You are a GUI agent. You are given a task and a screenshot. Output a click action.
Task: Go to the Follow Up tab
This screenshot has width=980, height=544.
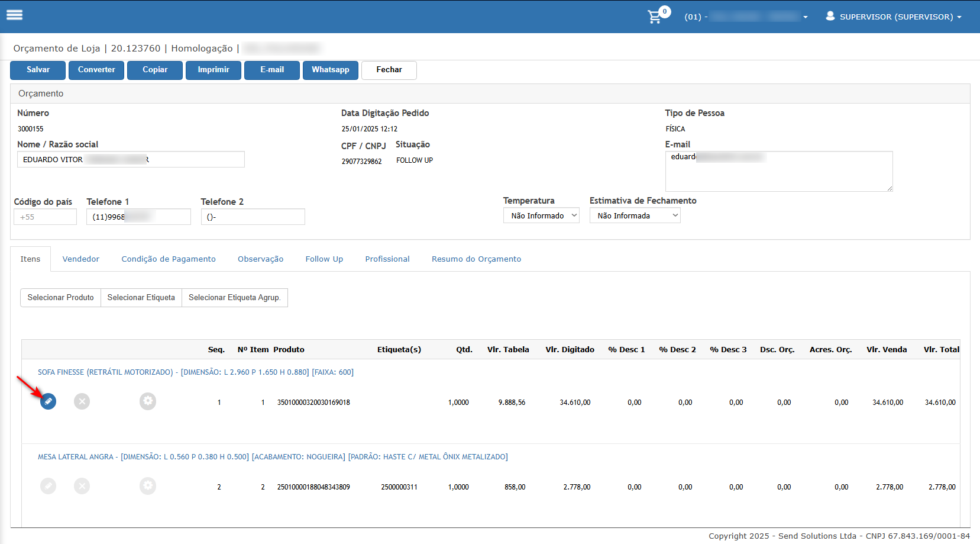[324, 259]
